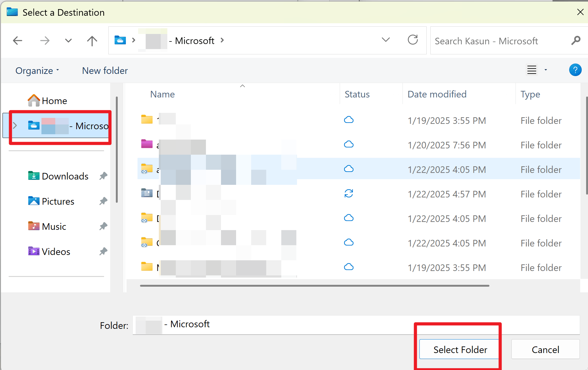The image size is (588, 370).
Task: Create a New folder
Action: (x=105, y=71)
